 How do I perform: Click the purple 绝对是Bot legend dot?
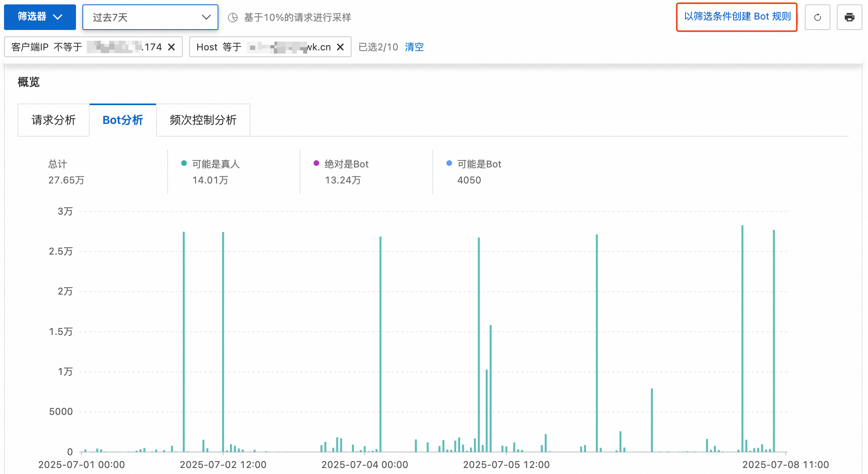coord(316,163)
